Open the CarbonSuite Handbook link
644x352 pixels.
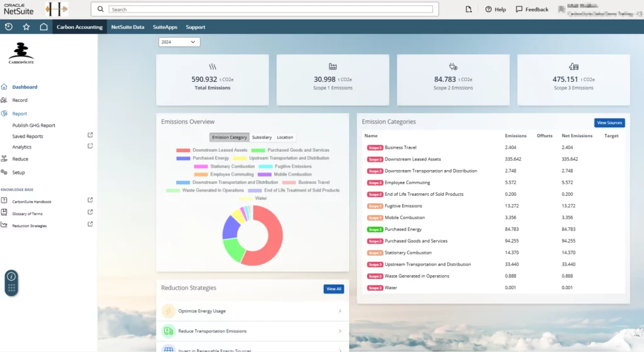31,202
